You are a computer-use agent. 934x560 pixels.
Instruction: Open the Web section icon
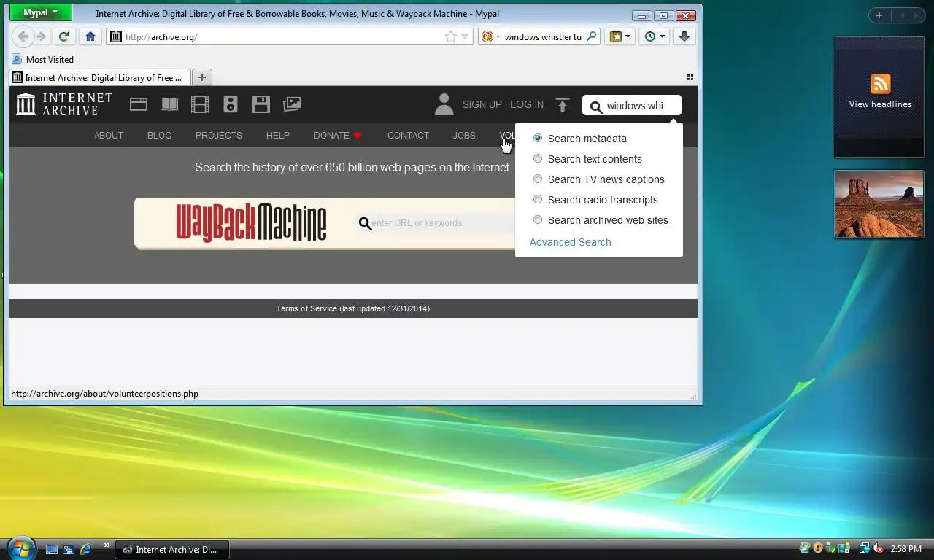tap(139, 104)
